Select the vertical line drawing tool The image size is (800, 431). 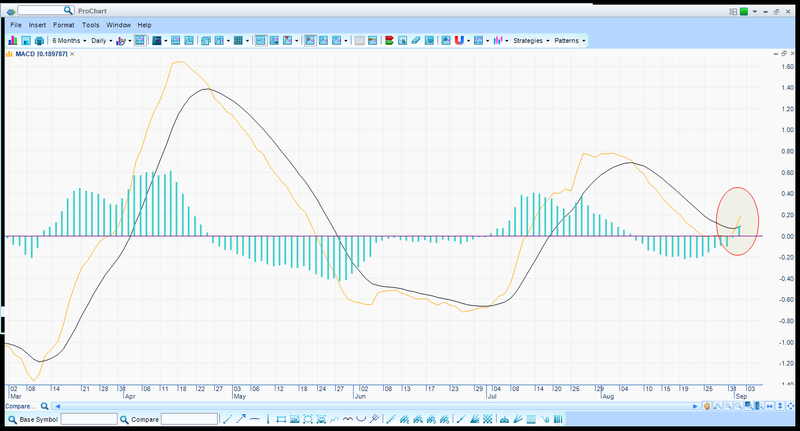(268, 419)
